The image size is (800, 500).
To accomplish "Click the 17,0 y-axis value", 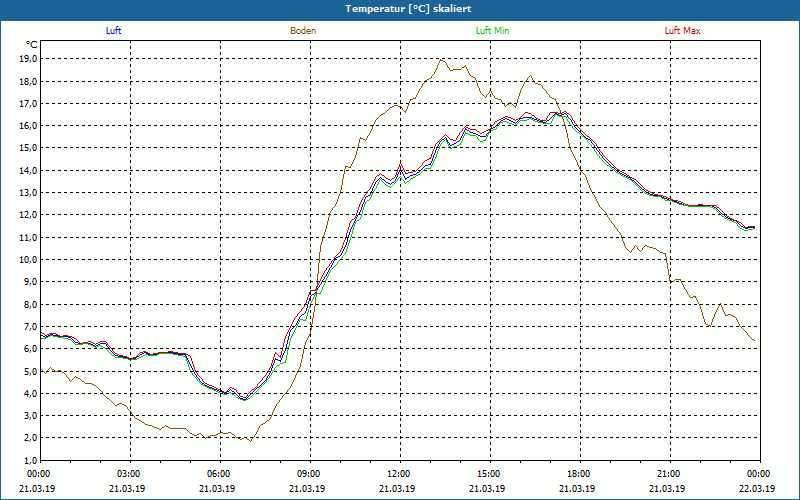I will tap(29, 104).
